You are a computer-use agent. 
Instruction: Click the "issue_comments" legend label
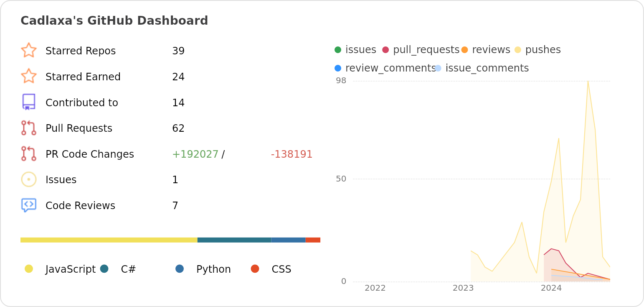pyautogui.click(x=487, y=68)
